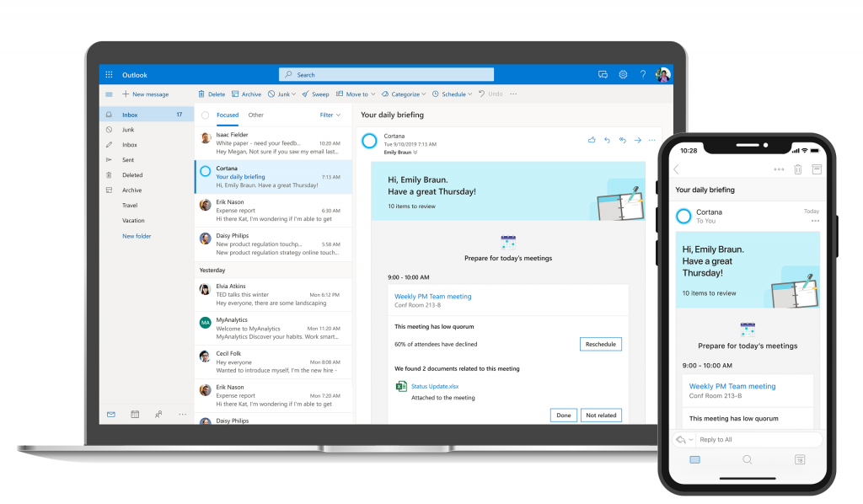The width and height of the screenshot is (863, 504).
Task: Click Sweep in the toolbar
Action: pos(316,94)
